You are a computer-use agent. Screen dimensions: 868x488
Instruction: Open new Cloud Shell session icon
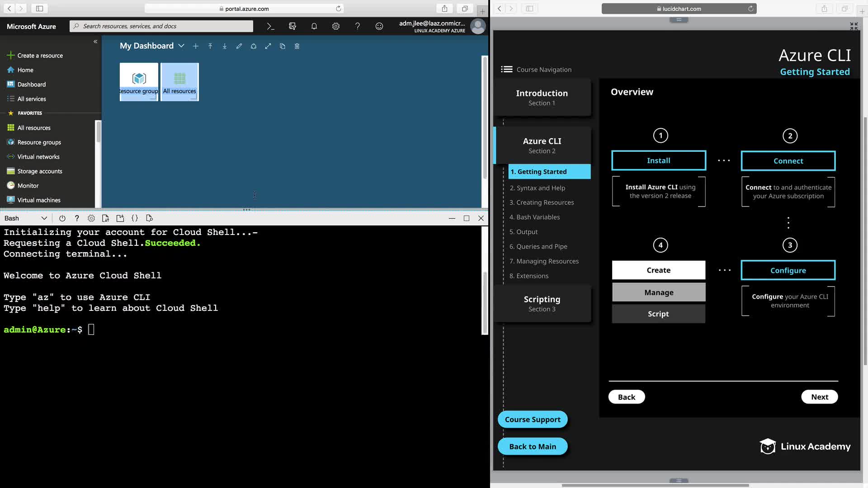pyautogui.click(x=120, y=218)
